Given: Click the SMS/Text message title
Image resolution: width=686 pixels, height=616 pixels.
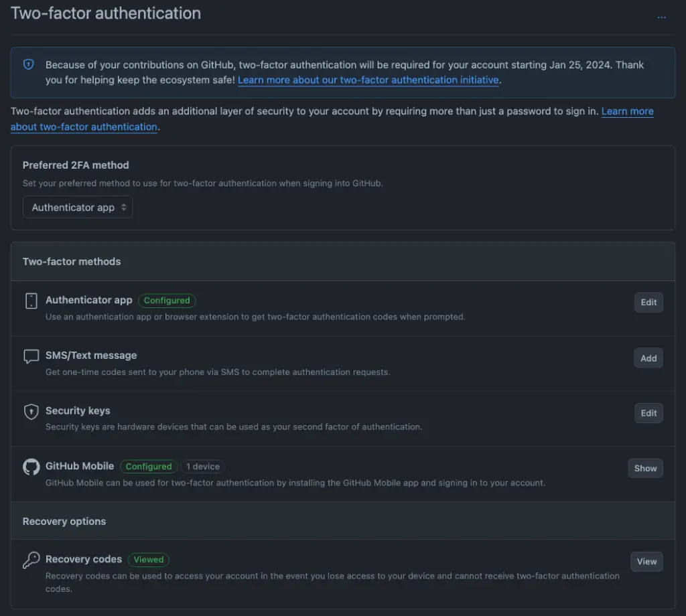Looking at the screenshot, I should pyautogui.click(x=91, y=356).
